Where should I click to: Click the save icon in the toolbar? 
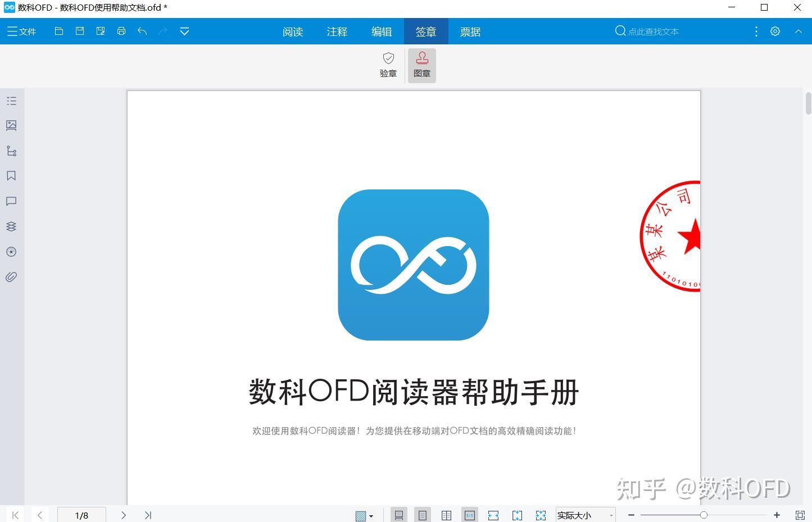click(79, 31)
